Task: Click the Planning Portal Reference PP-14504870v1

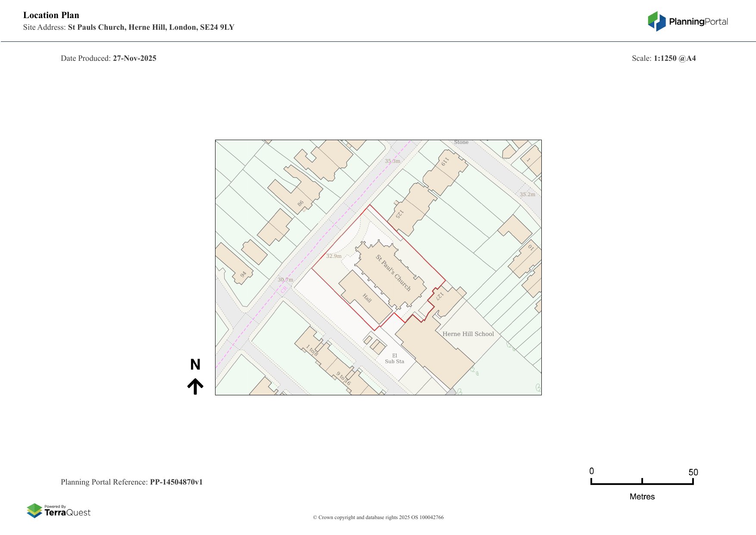Action: click(132, 482)
